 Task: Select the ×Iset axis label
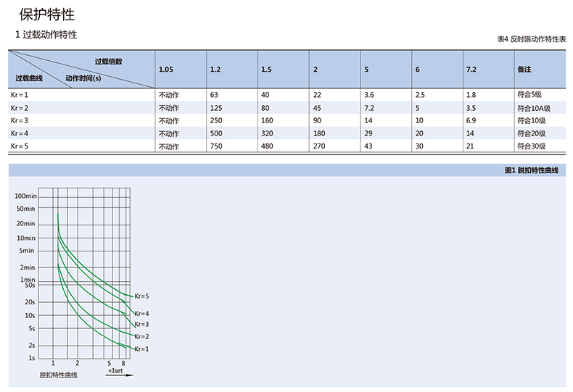[115, 370]
